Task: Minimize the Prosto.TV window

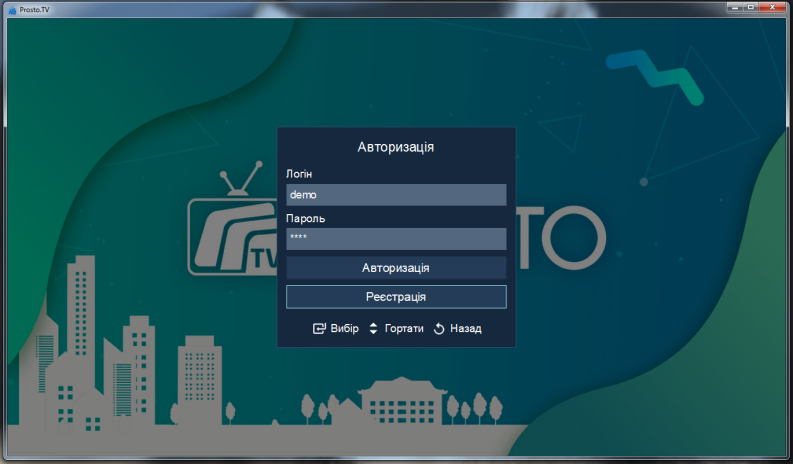Action: coord(735,7)
